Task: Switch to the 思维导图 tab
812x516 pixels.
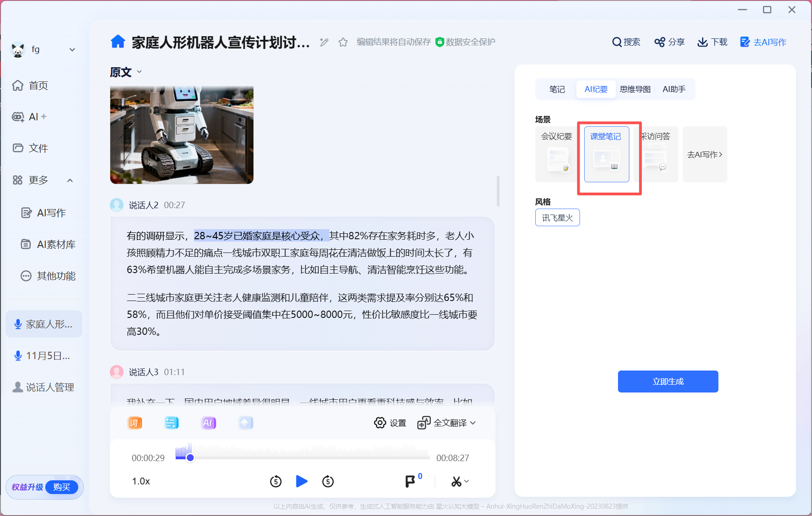Action: click(x=635, y=89)
